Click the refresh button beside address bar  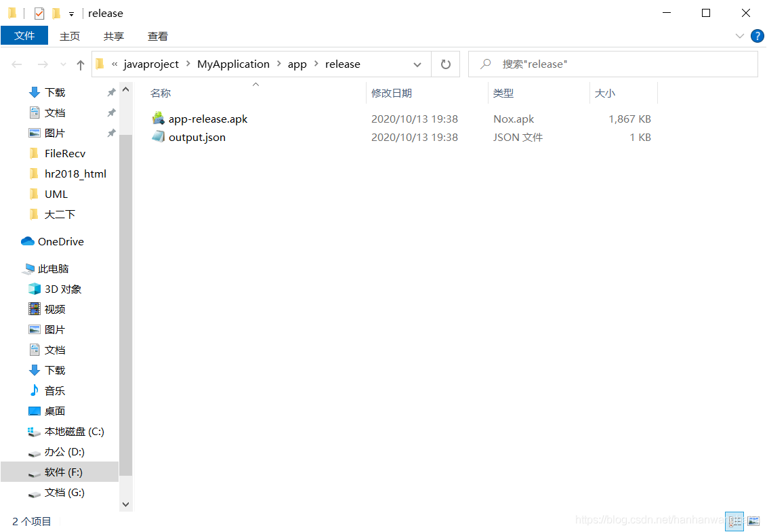pyautogui.click(x=446, y=64)
